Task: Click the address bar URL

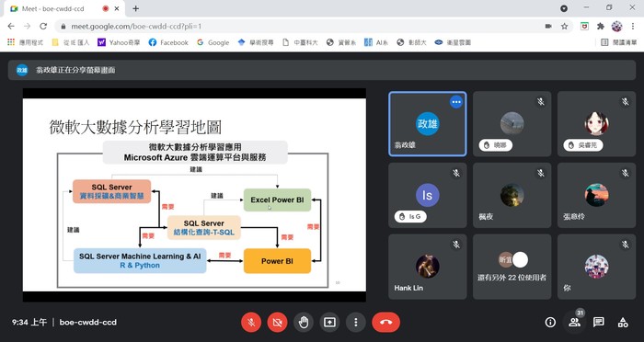Action: pos(136,27)
